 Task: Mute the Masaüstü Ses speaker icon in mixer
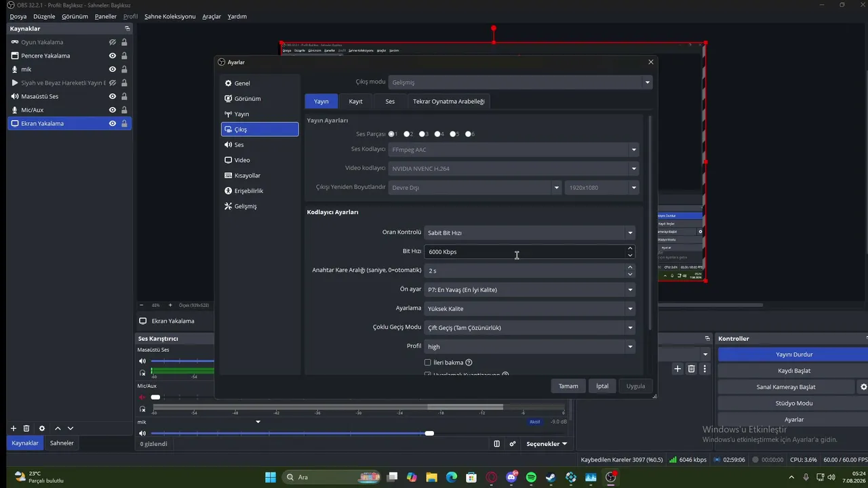[142, 361]
